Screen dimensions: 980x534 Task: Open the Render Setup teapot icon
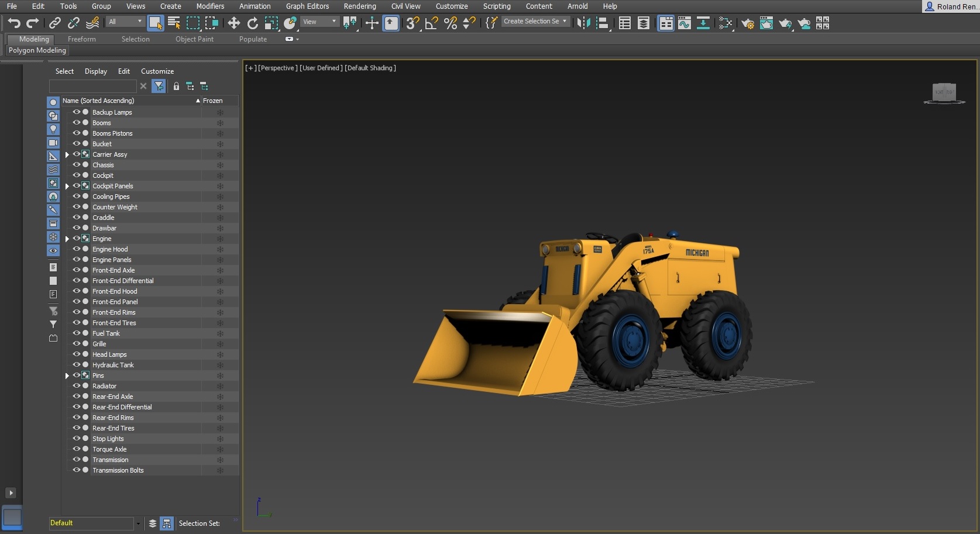click(x=747, y=23)
